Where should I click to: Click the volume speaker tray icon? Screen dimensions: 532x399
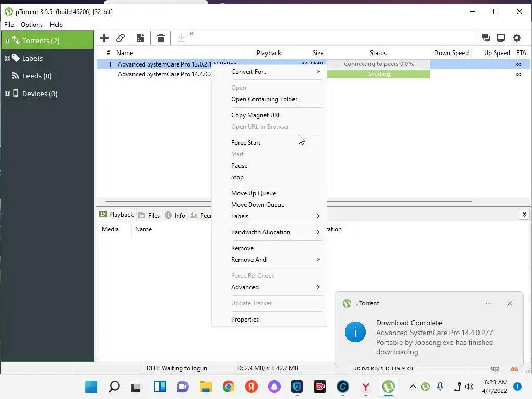point(469,387)
